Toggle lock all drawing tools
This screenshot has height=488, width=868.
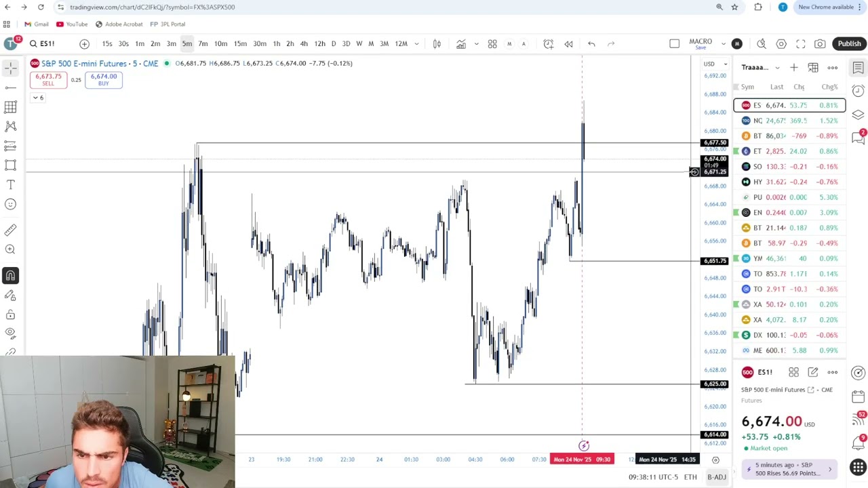[x=10, y=314]
